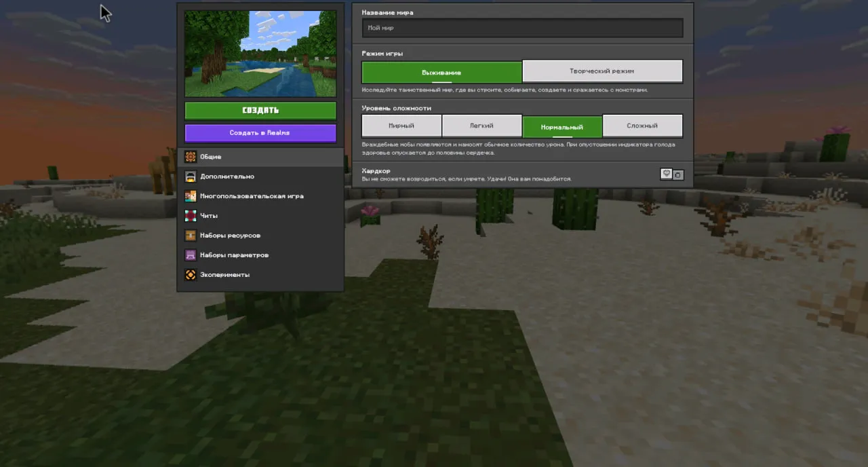Click the Наборы параметров icon
Viewport: 868px width, 467px height.
[x=191, y=255]
